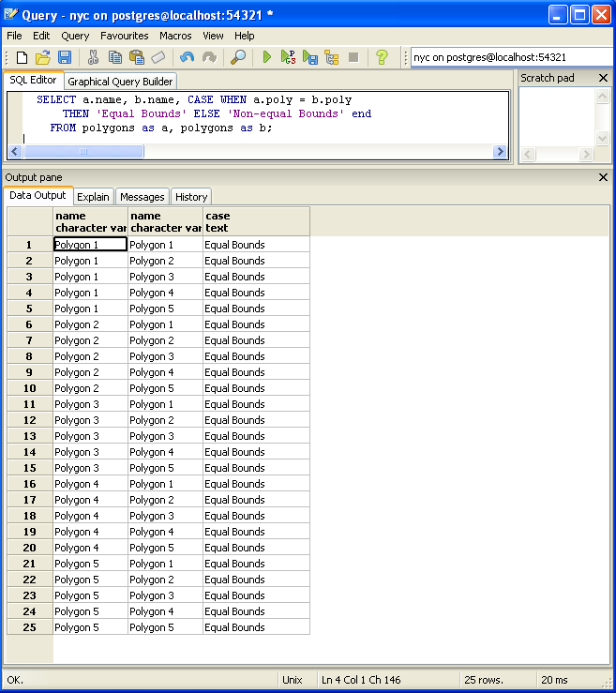Cut selection using the scissors icon

[93, 57]
